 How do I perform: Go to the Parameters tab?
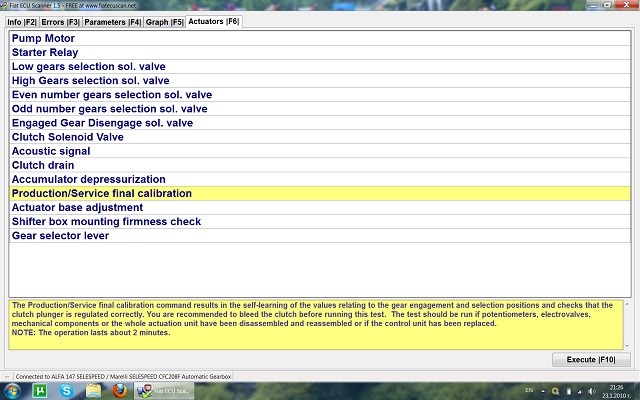pyautogui.click(x=112, y=21)
